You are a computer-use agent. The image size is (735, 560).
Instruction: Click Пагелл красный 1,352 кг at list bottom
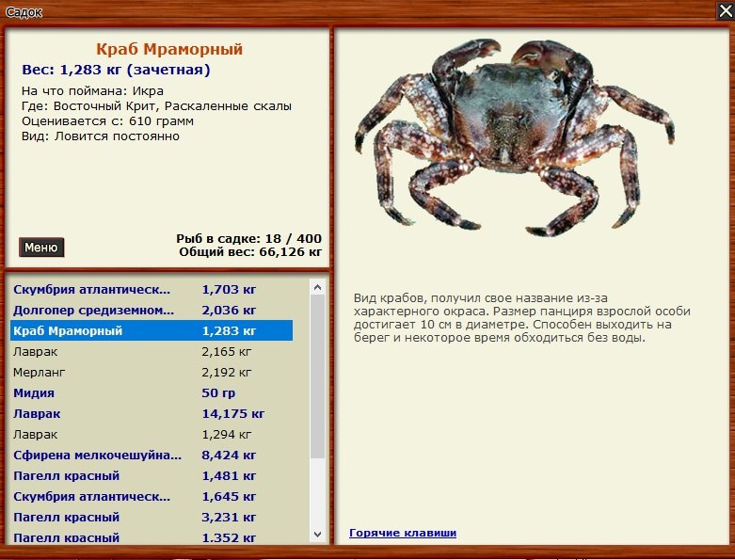(x=151, y=537)
